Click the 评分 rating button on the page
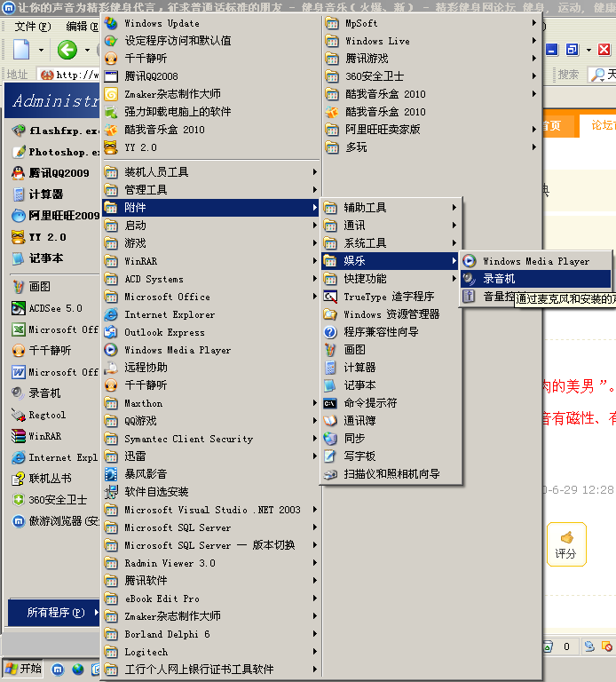The image size is (616, 682). 566,544
